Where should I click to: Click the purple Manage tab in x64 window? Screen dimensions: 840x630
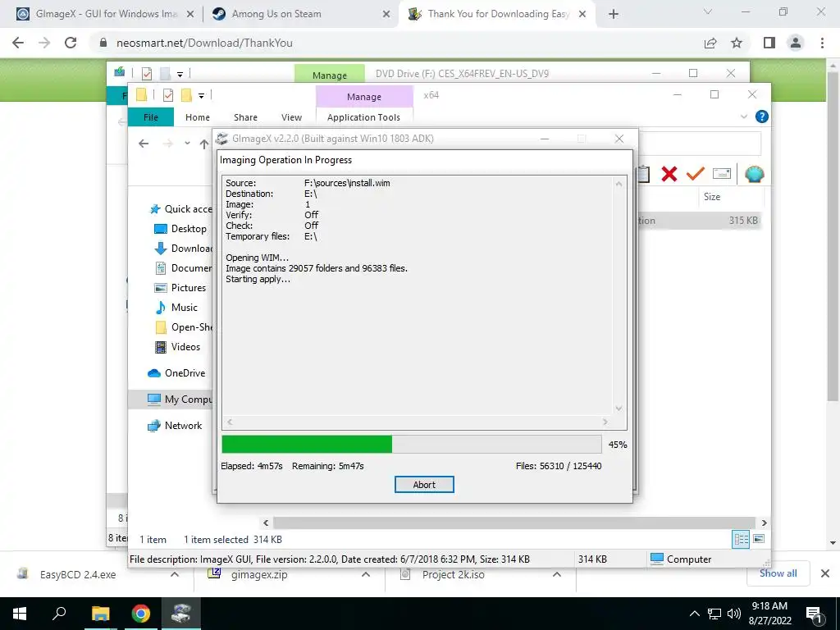(363, 97)
